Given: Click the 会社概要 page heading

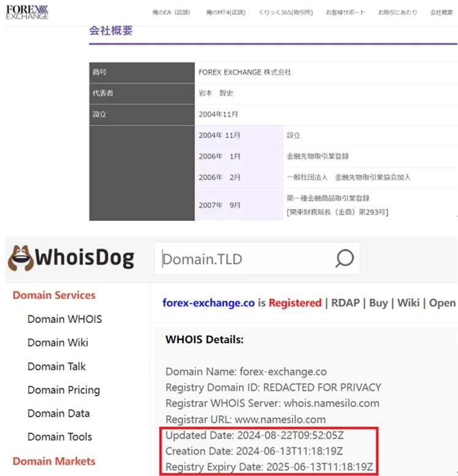Looking at the screenshot, I should click(111, 31).
